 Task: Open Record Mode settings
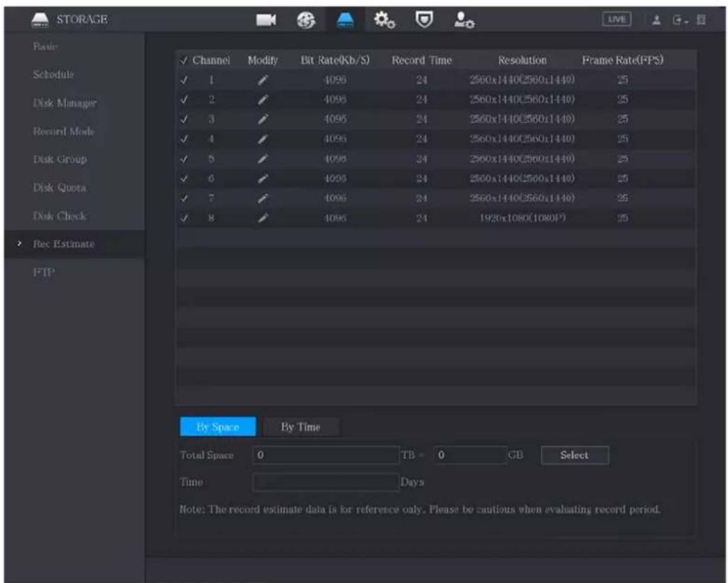(63, 132)
